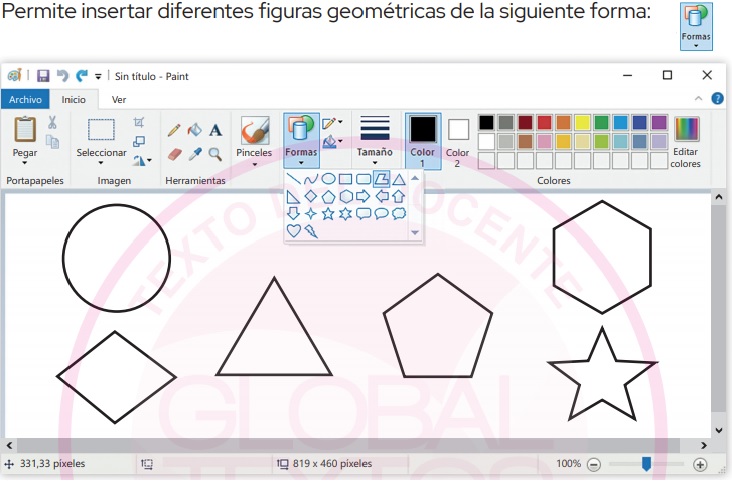Open Editar colores dialog
Image resolution: width=732 pixels, height=481 pixels.
click(x=685, y=141)
